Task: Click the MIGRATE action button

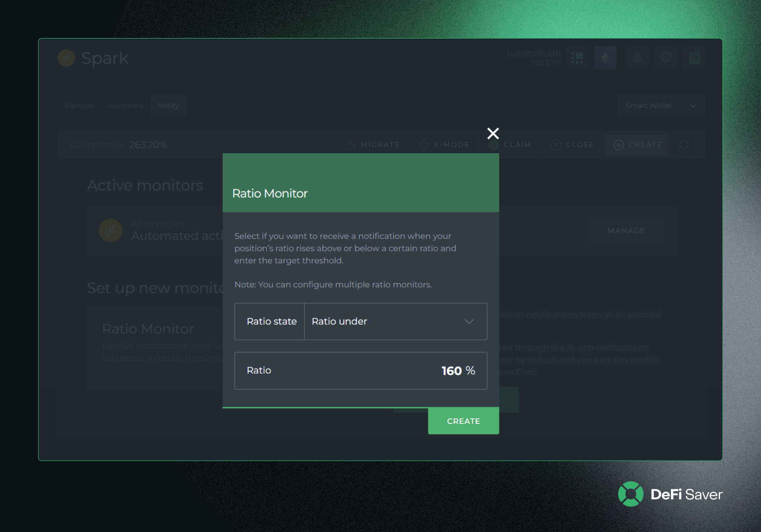Action: pyautogui.click(x=373, y=145)
